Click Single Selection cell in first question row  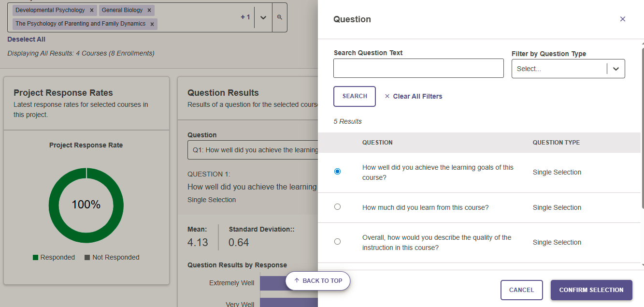pyautogui.click(x=557, y=172)
